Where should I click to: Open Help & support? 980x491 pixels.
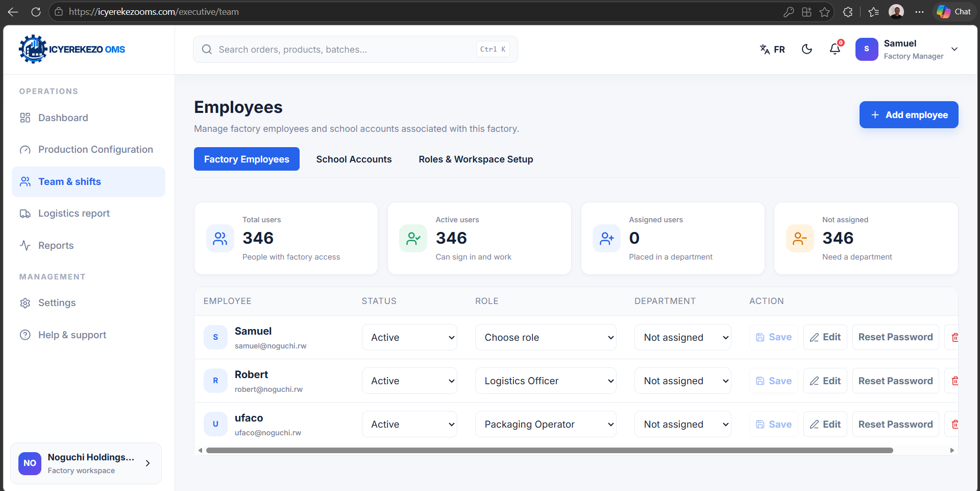tap(88, 335)
